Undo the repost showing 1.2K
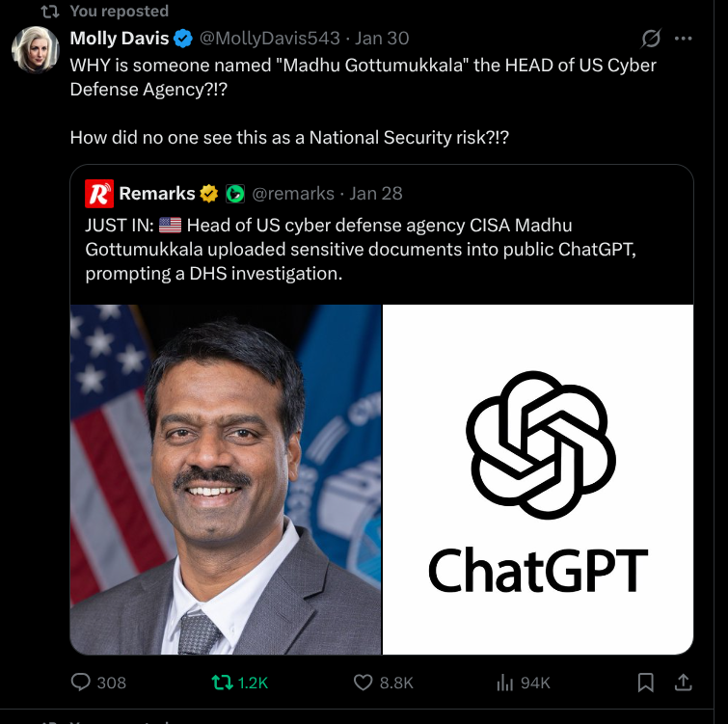Screen dimensions: 728x724 pos(223,683)
